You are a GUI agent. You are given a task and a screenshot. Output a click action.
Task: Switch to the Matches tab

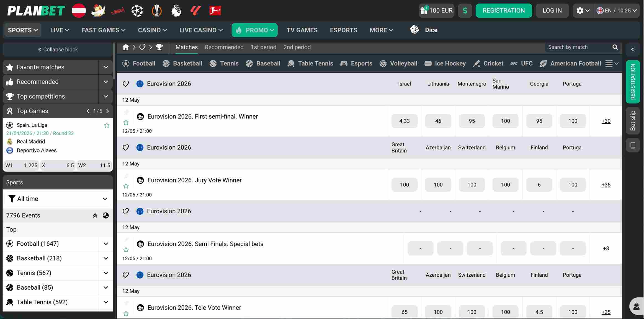coord(187,47)
